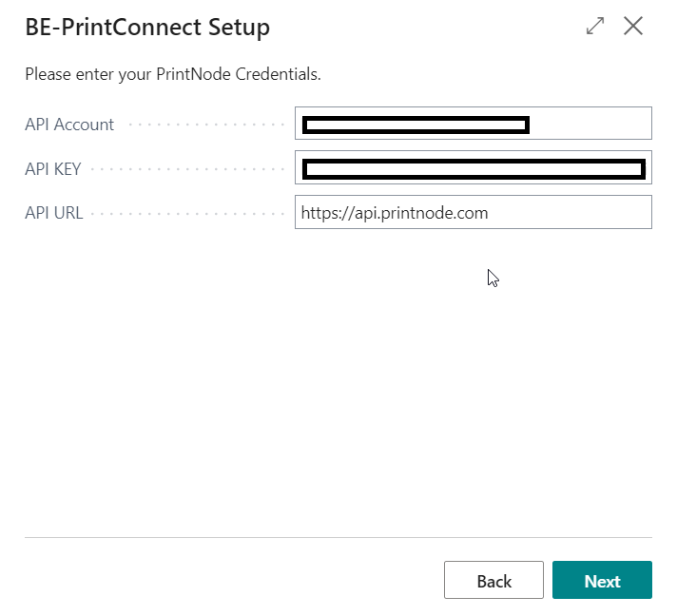677x616 pixels.
Task: Click the API Account input field
Action: click(x=474, y=124)
